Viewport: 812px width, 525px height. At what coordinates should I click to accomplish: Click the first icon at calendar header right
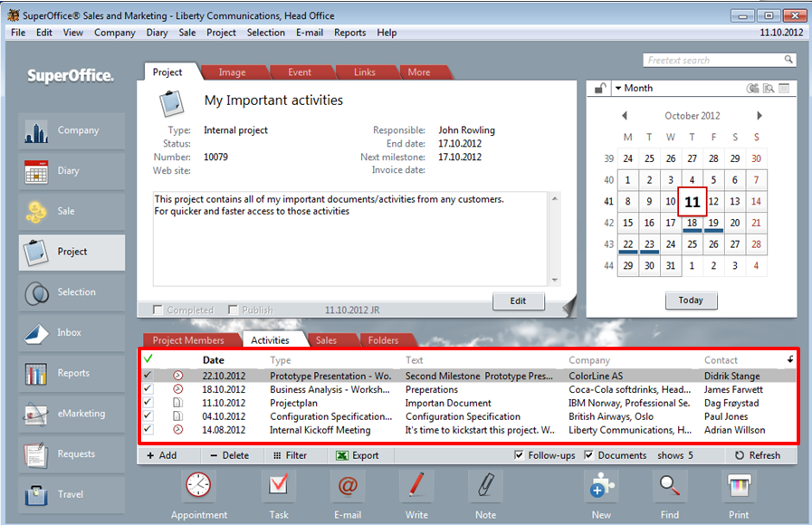click(752, 89)
